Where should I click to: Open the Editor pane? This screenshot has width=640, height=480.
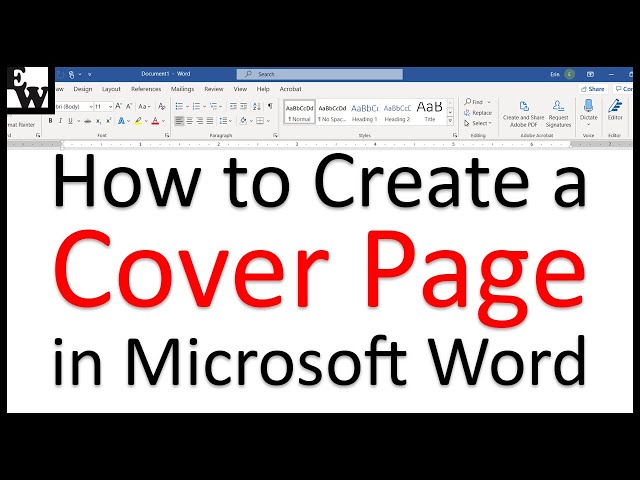point(615,110)
